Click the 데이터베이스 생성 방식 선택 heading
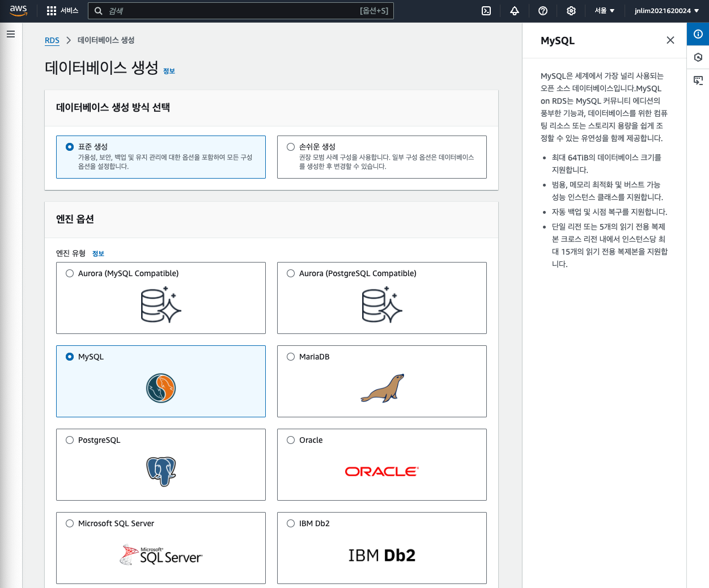 pos(113,107)
